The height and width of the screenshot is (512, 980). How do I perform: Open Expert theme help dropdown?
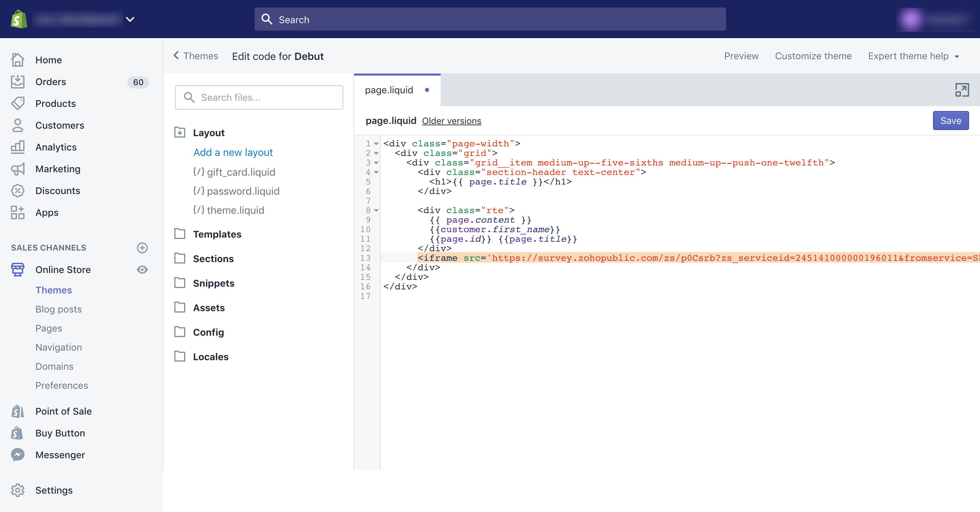(x=913, y=56)
